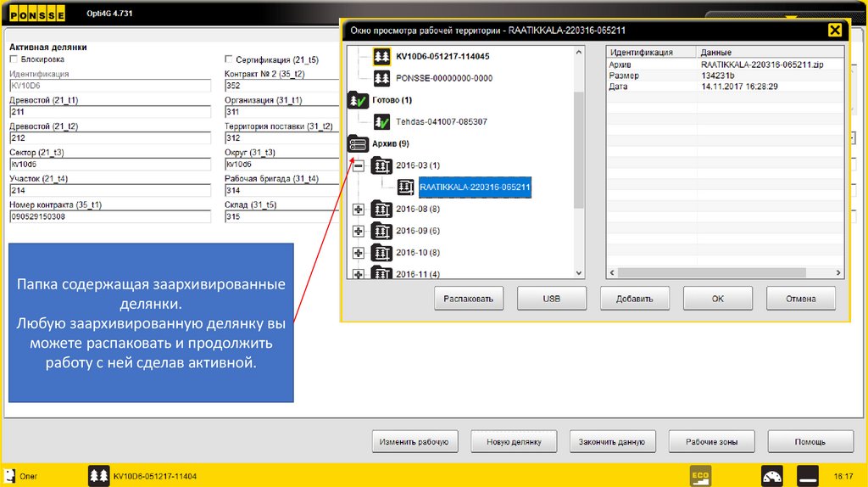Click the operator card icon next to Олег
The image size is (868, 487).
10,476
